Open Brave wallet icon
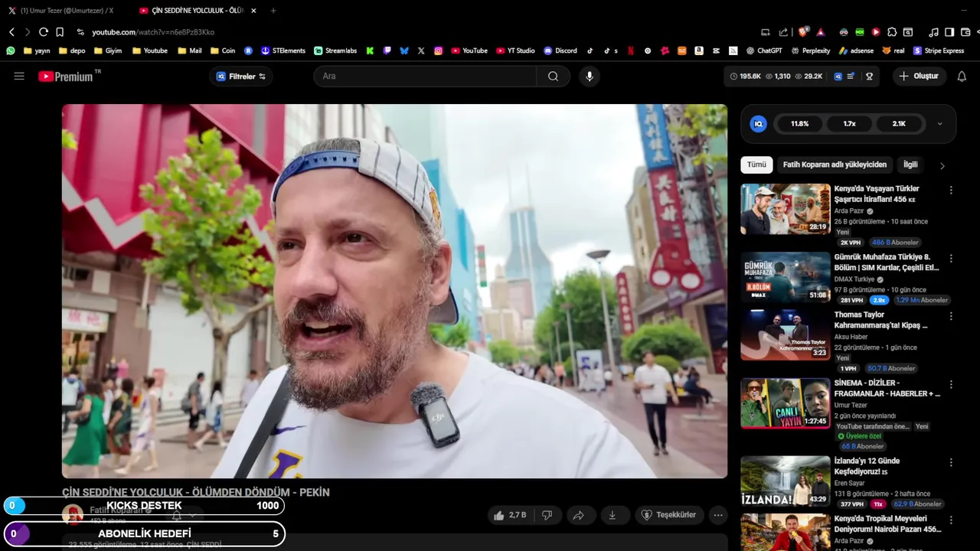Image resolution: width=980 pixels, height=551 pixels. pyautogui.click(x=965, y=32)
